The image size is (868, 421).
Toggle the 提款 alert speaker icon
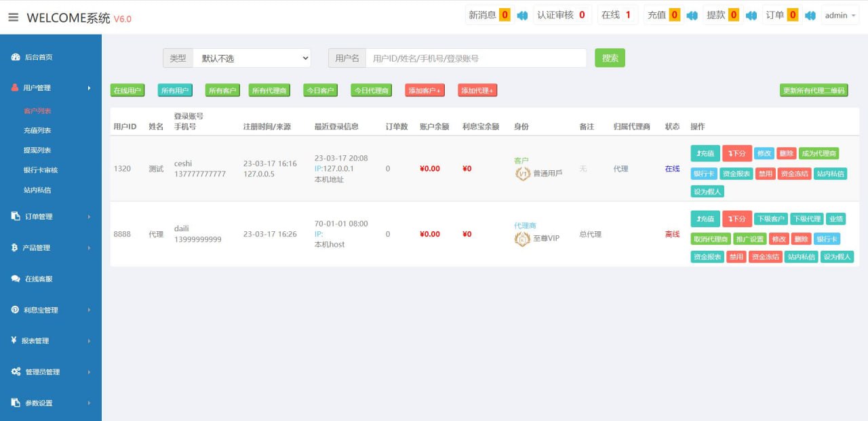point(751,16)
